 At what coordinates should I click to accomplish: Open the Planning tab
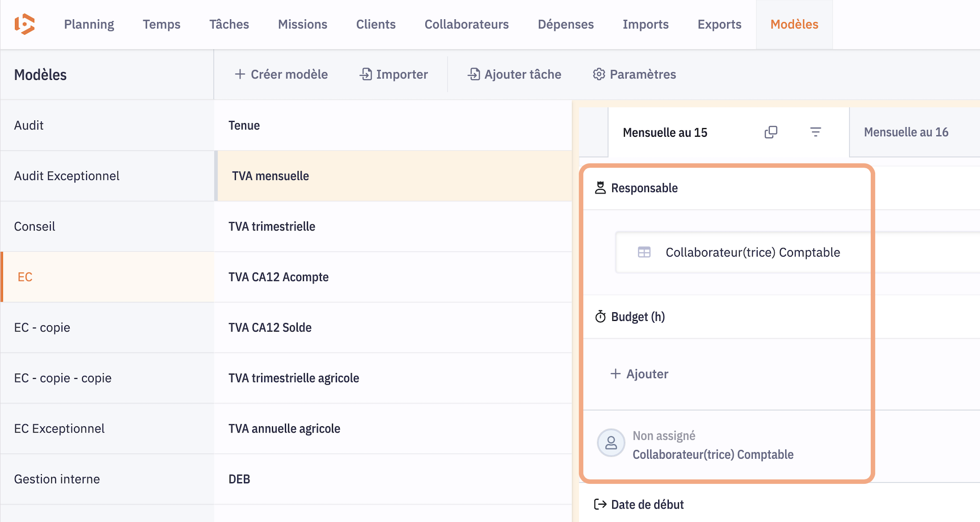pos(89,24)
